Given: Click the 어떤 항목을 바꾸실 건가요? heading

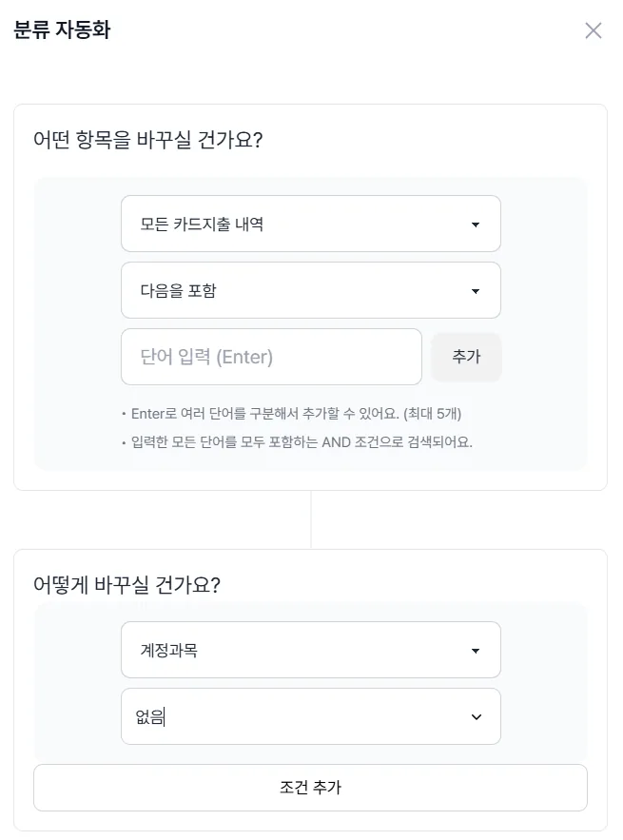Looking at the screenshot, I should (x=147, y=140).
